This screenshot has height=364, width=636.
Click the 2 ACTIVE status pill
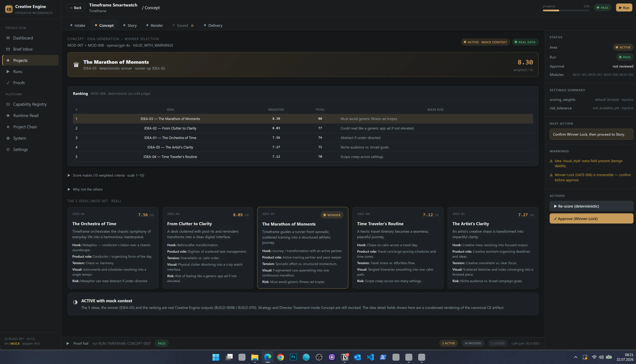click(x=448, y=343)
